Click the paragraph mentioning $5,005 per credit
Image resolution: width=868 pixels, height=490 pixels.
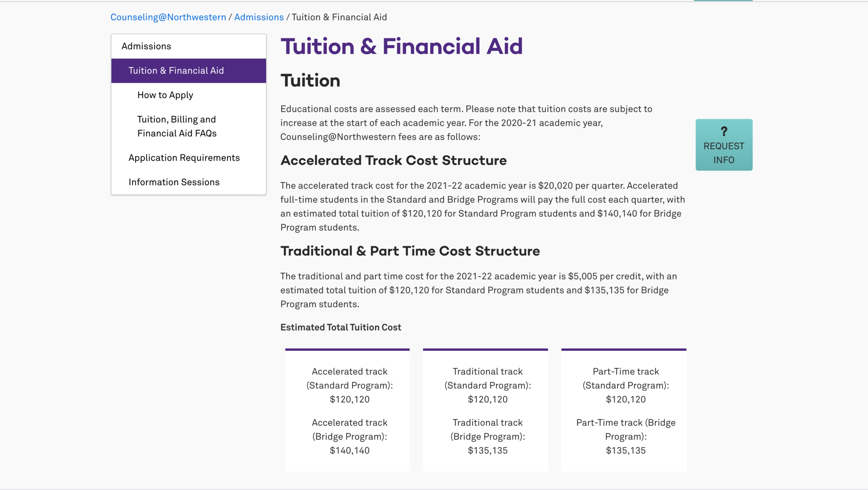(x=478, y=290)
